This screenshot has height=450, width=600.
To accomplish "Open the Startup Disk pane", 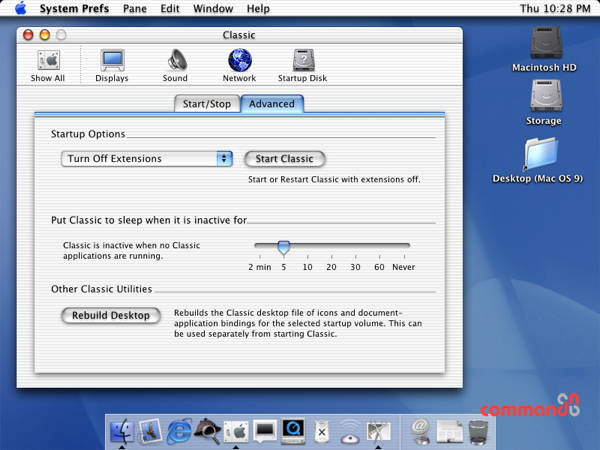I will coord(303,66).
